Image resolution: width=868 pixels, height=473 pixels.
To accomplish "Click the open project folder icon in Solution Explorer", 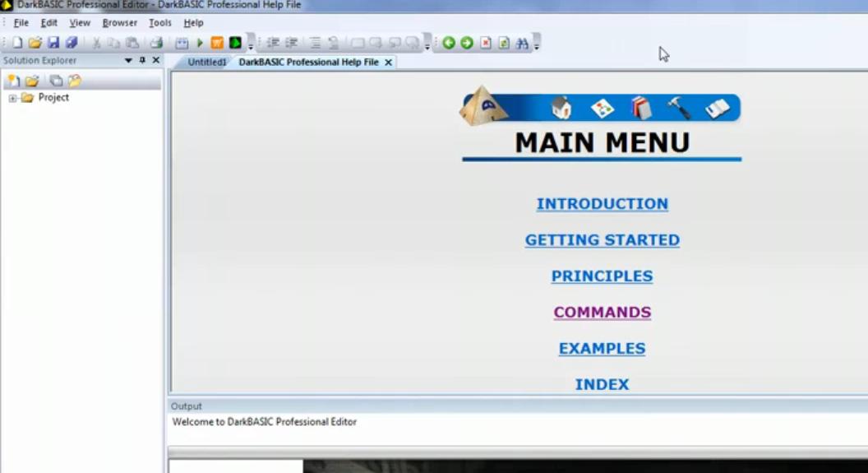I will (31, 81).
